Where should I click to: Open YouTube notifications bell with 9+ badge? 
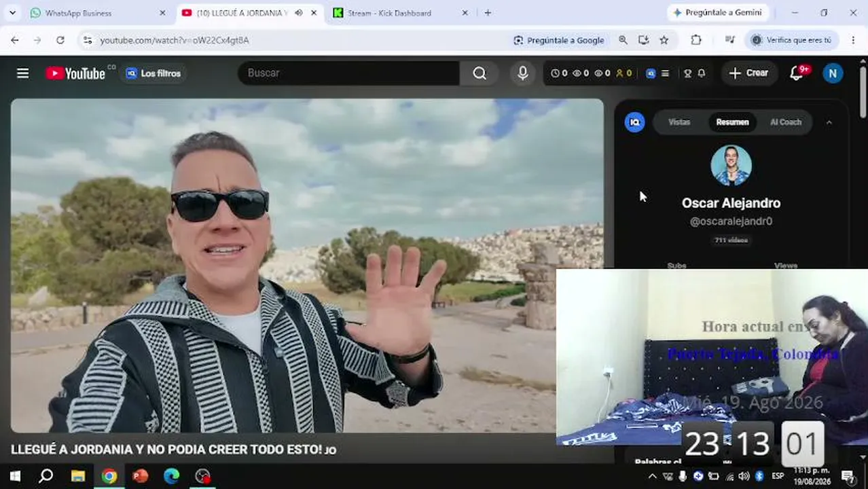point(797,73)
